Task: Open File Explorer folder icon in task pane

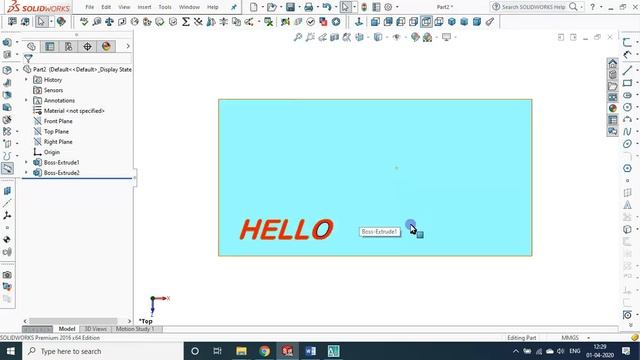Action: point(613,86)
